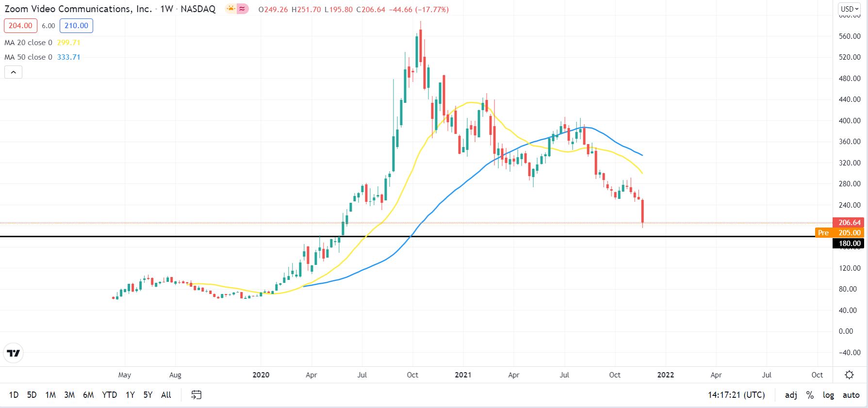Click the black horizontal support line
Screen dimensions: 868x408
[416, 236]
